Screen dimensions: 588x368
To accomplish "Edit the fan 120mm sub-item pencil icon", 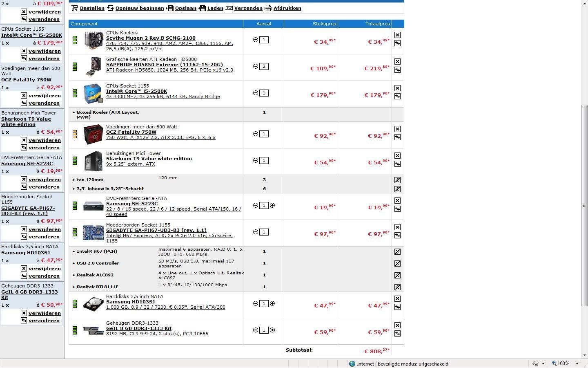I will click(397, 180).
